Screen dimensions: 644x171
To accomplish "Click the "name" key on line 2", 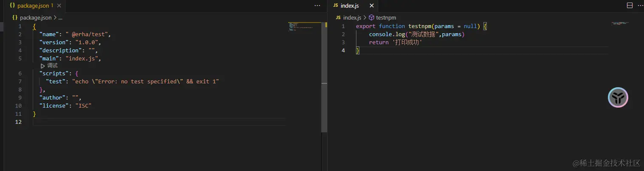I will coord(49,34).
